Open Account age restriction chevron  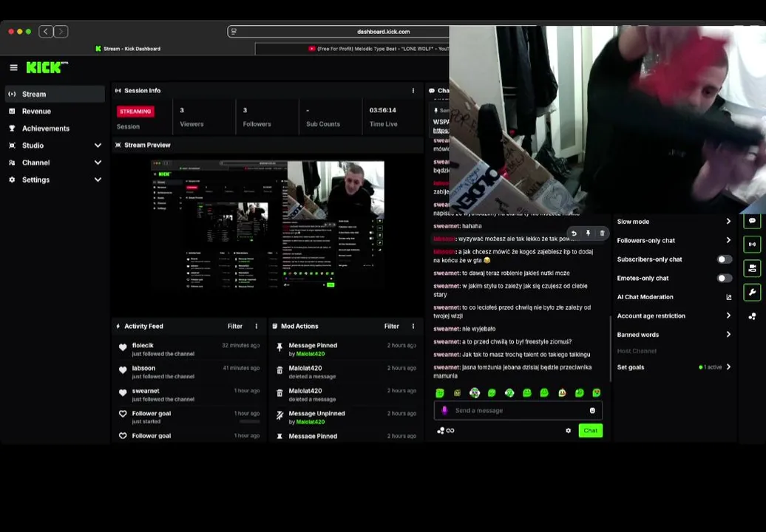[x=728, y=316]
